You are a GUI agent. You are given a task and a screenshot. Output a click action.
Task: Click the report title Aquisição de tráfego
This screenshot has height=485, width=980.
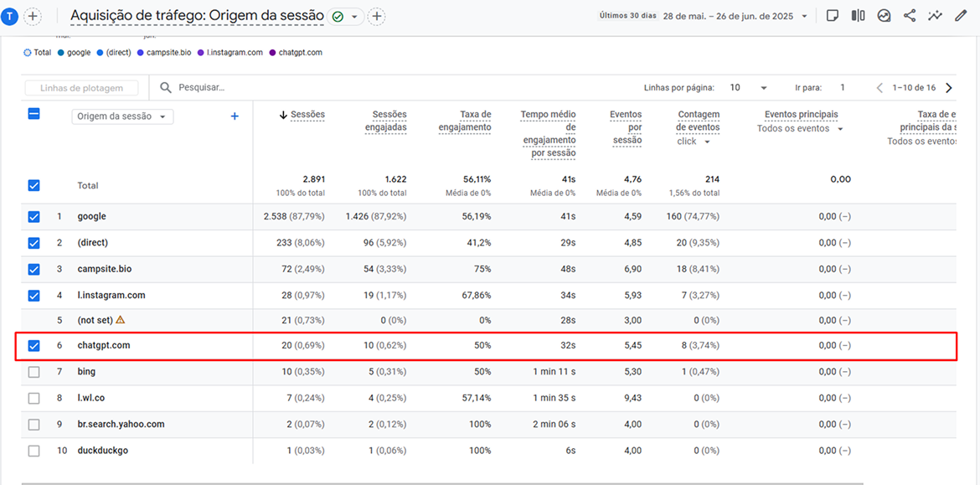click(198, 16)
